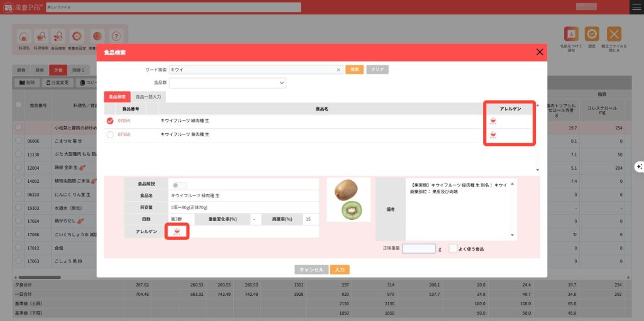
Task: Select the 朝食 meal tab
Action: click(21, 70)
